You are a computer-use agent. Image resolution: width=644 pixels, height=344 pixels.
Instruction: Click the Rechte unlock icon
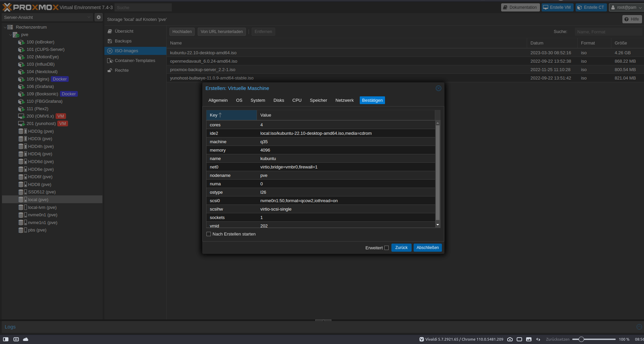110,70
